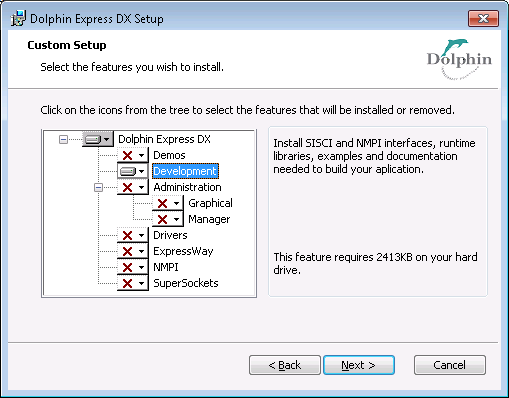Select the Drivers feature label
The image size is (509, 398).
pos(170,235)
